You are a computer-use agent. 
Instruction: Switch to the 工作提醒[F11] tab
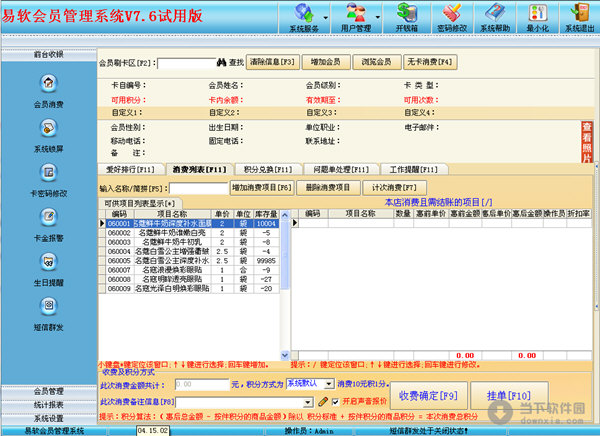click(414, 169)
